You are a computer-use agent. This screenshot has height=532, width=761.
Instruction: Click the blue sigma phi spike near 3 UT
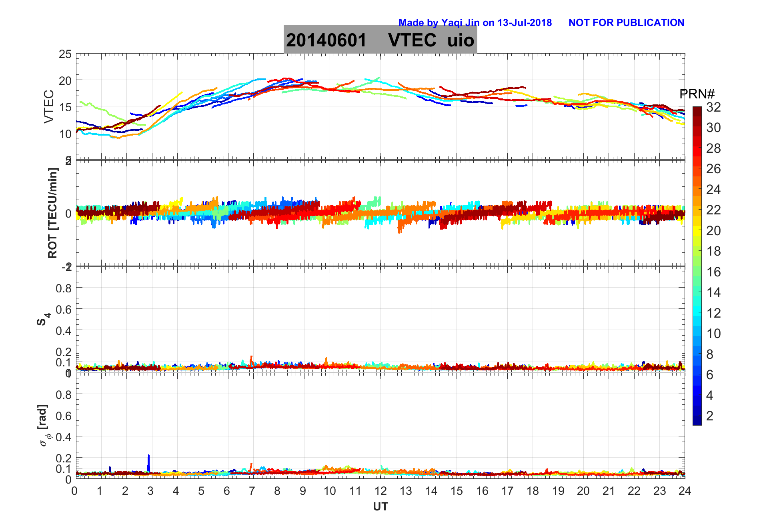click(x=149, y=463)
